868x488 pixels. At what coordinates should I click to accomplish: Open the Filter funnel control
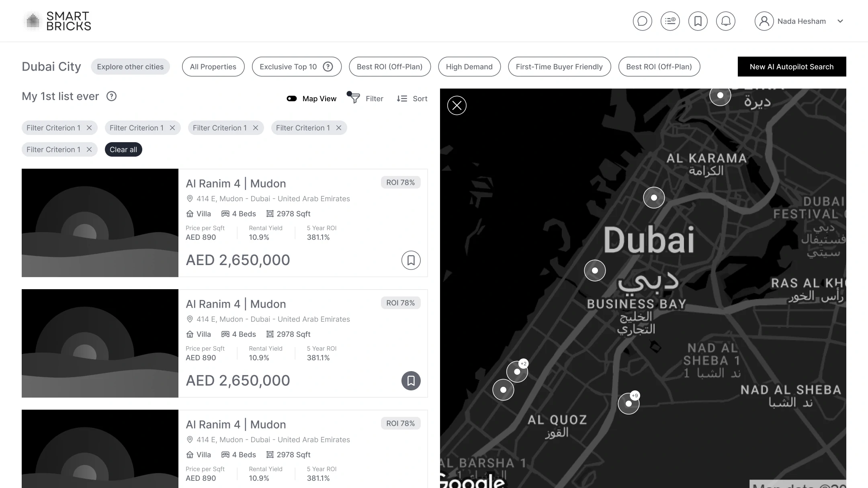[x=365, y=98]
